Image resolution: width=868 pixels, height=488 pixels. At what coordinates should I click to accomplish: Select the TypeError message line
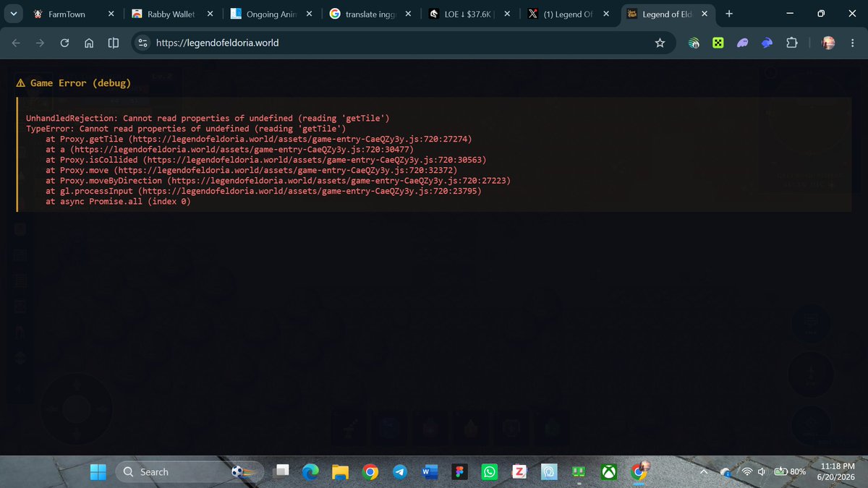point(186,128)
